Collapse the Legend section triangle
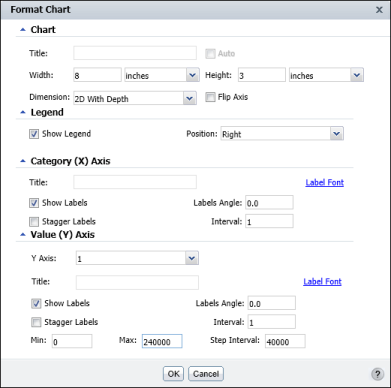Screen dimensions: 391x388 23,112
